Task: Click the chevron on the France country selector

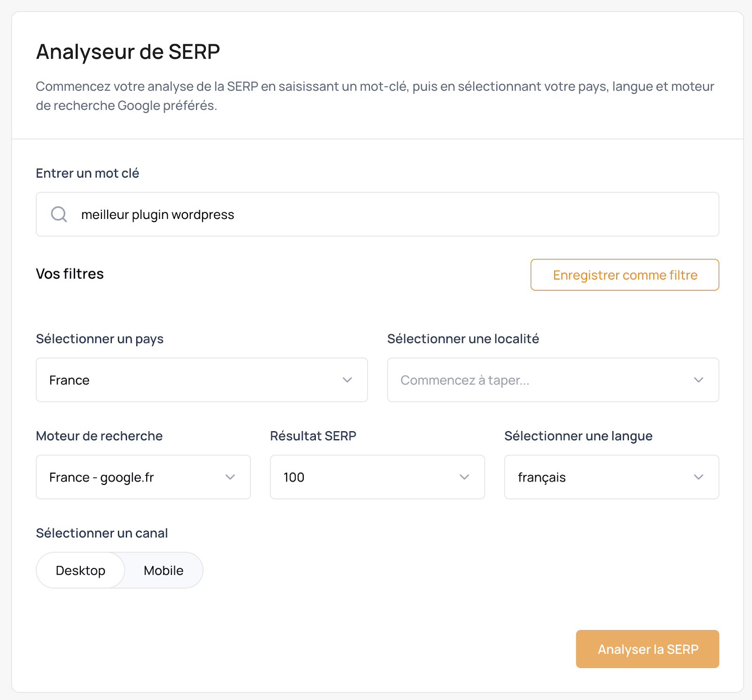Action: tap(347, 380)
